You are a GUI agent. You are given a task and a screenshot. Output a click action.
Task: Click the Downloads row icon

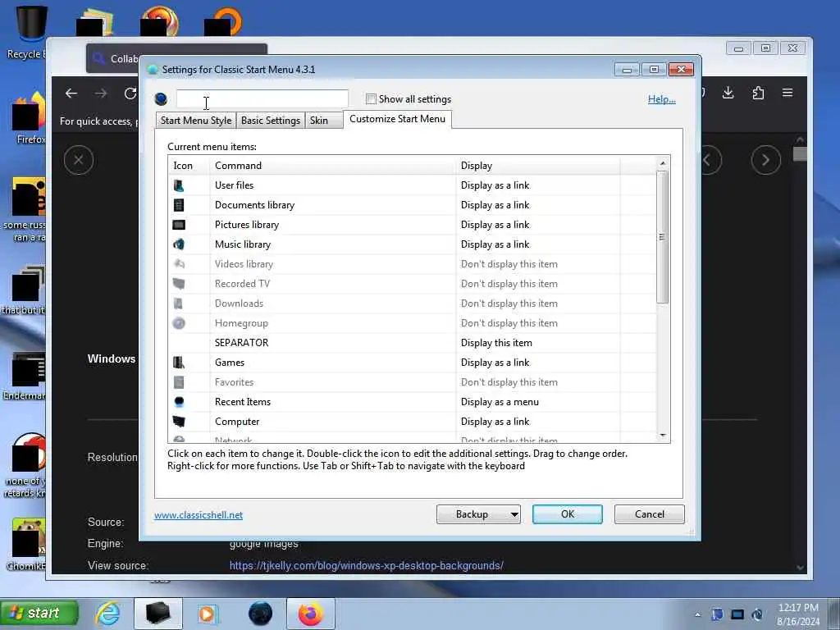pos(179,304)
